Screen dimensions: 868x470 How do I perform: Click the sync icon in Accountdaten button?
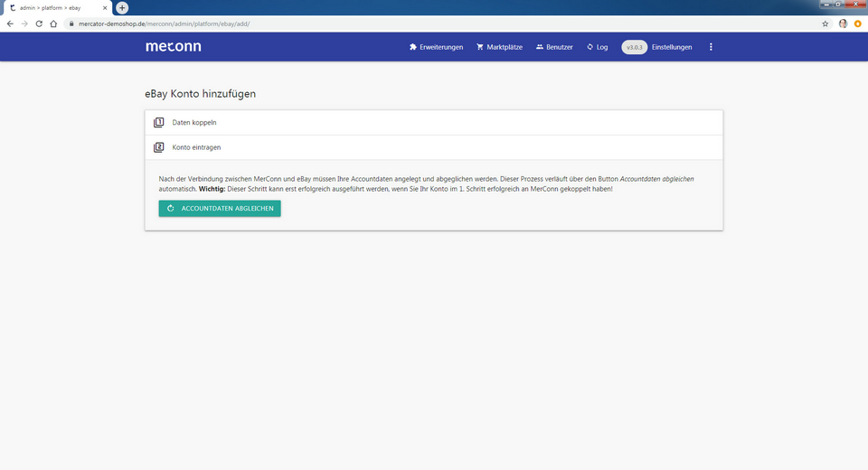[171, 208]
